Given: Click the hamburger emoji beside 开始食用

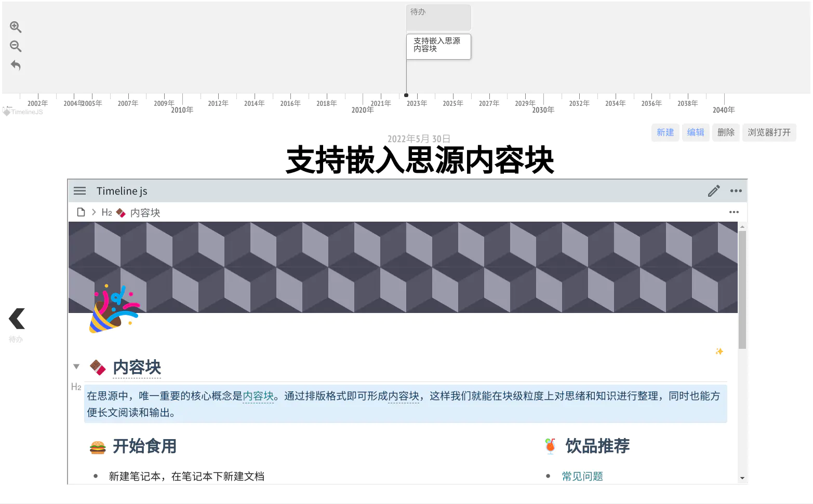Looking at the screenshot, I should [98, 447].
